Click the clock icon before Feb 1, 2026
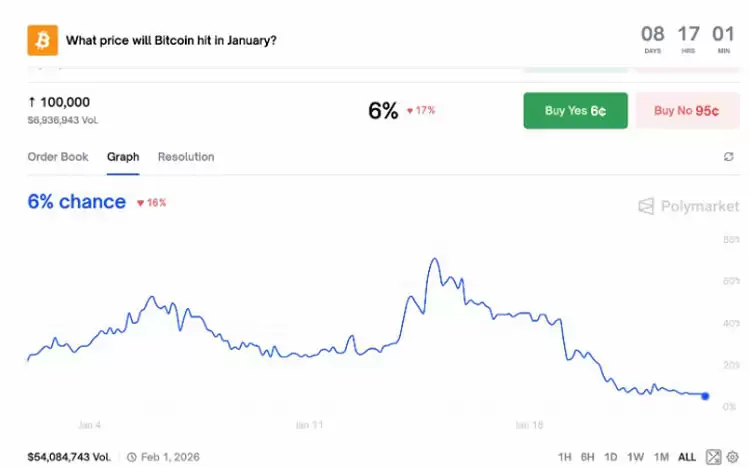750x467 pixels. (x=132, y=457)
